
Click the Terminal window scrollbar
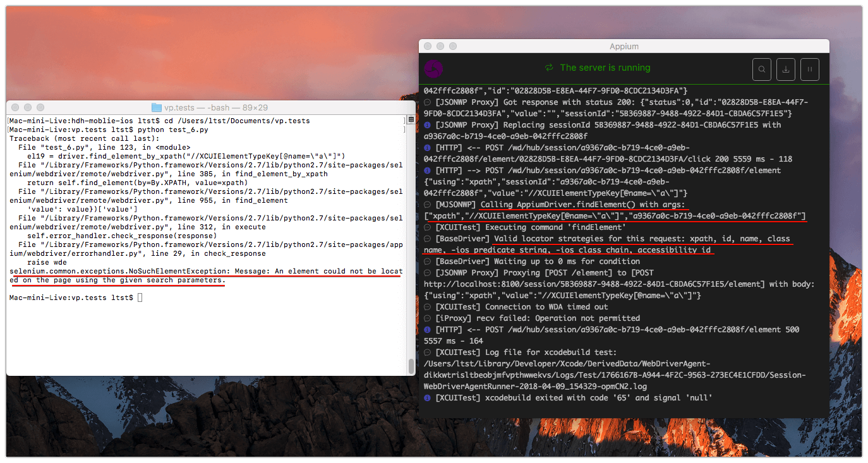(411, 366)
